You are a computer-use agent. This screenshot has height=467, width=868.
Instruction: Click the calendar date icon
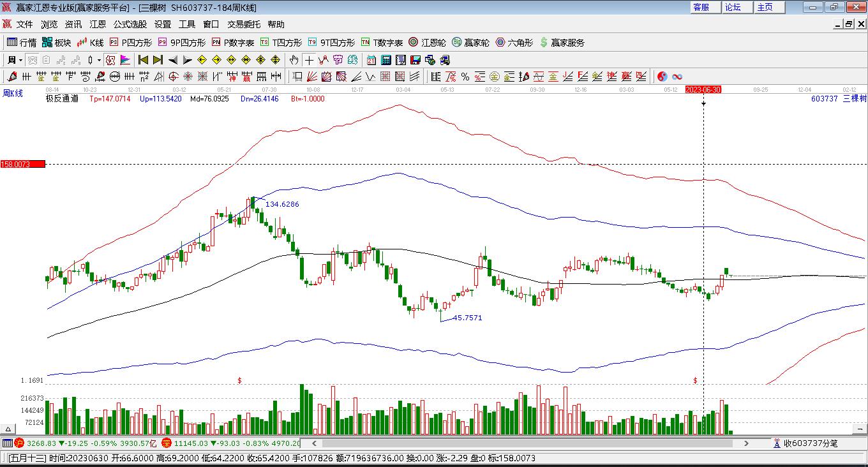click(x=371, y=60)
